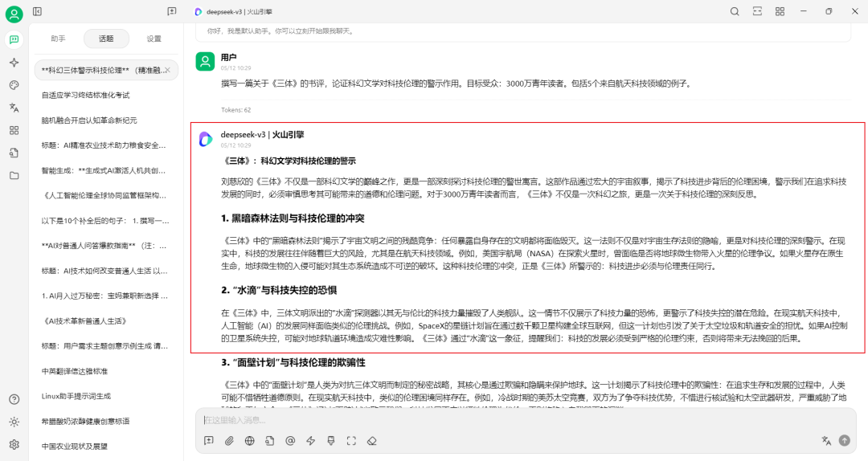Open topic 以下是10个补全后的句子
This screenshot has width=868, height=461.
click(106, 221)
